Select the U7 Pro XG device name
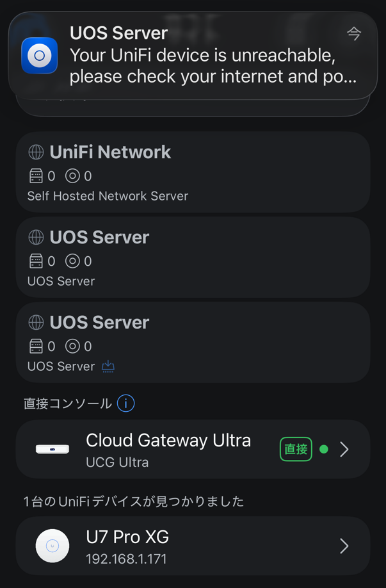The height and width of the screenshot is (588, 386). coord(127,537)
